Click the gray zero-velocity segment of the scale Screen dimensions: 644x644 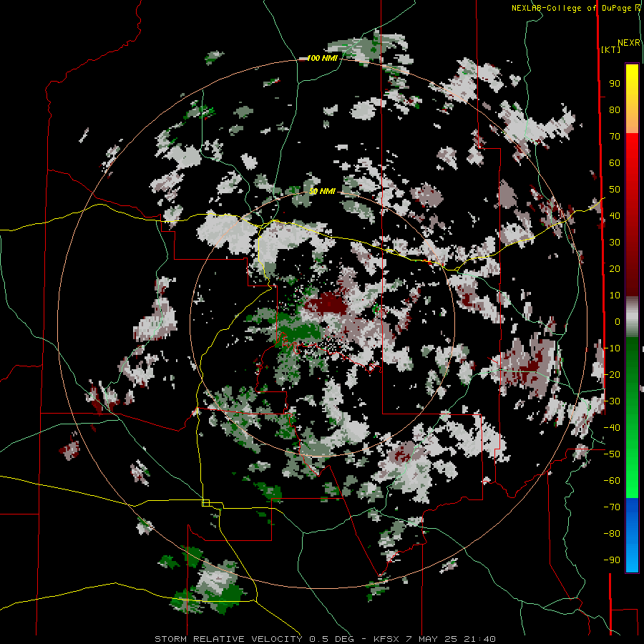[x=632, y=317]
